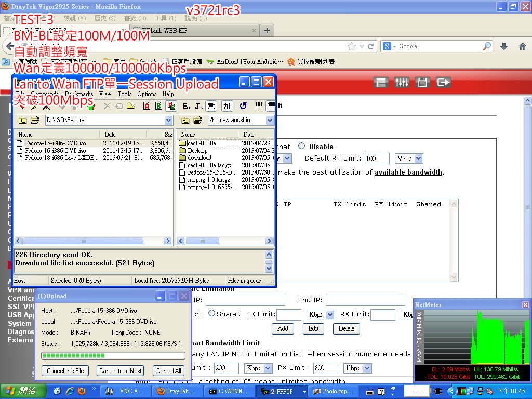Go up one folder in remote pane
This screenshot has height=399, width=532.
pos(185,120)
